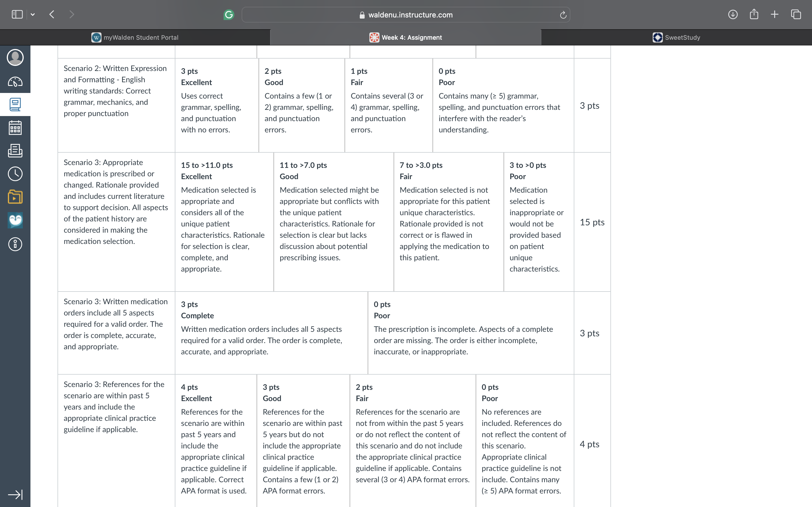Image resolution: width=812 pixels, height=507 pixels.
Task: Open the History clock icon
Action: (15, 174)
